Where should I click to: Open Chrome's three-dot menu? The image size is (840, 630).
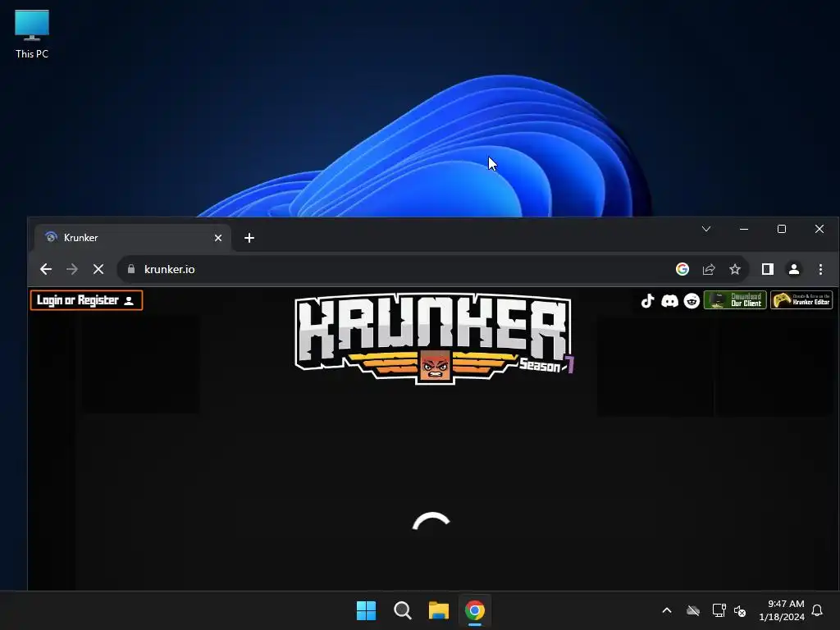point(820,269)
